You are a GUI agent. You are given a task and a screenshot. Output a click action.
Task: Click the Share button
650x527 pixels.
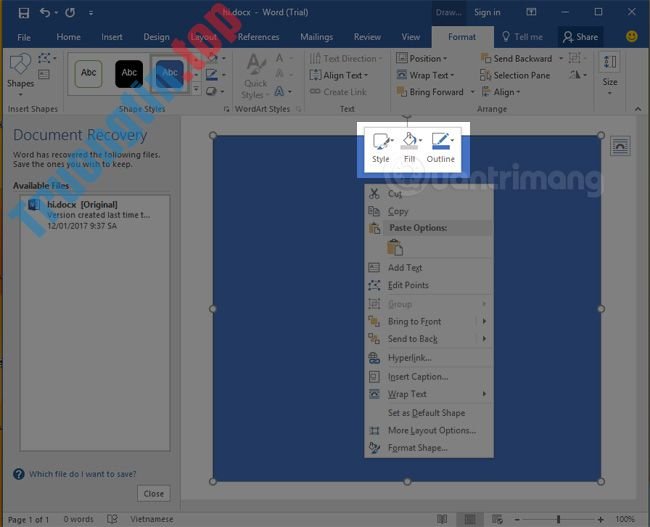coord(580,37)
